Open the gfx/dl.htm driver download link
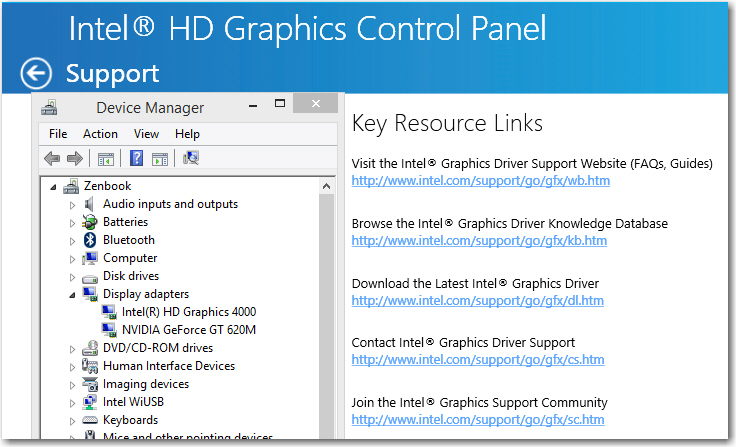Image resolution: width=736 pixels, height=447 pixels. (x=478, y=301)
